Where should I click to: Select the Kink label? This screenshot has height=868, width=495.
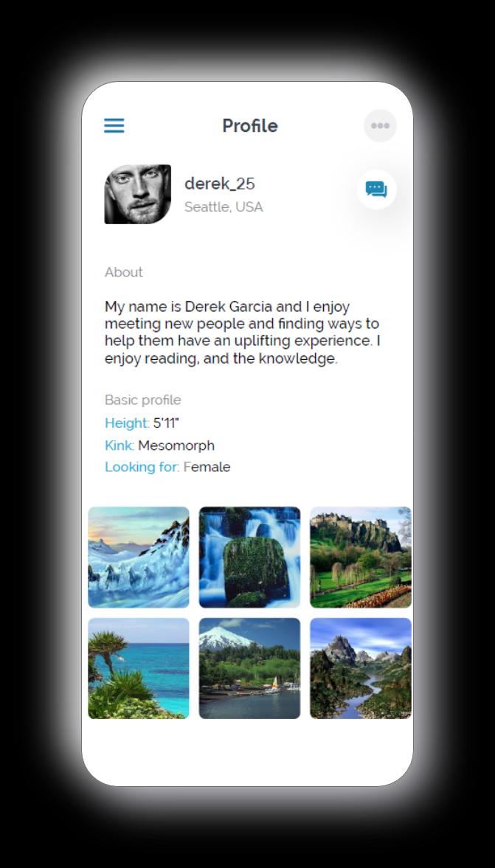pos(120,445)
